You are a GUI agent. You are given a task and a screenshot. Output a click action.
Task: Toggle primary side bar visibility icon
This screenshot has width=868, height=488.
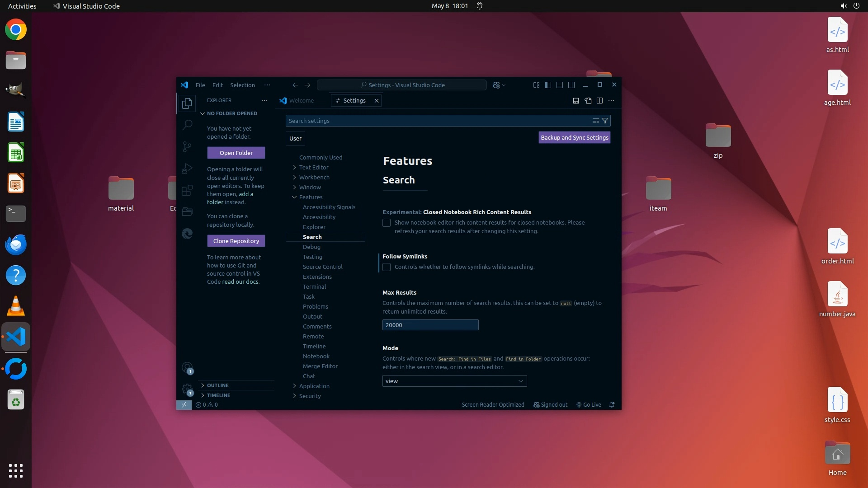tap(547, 85)
